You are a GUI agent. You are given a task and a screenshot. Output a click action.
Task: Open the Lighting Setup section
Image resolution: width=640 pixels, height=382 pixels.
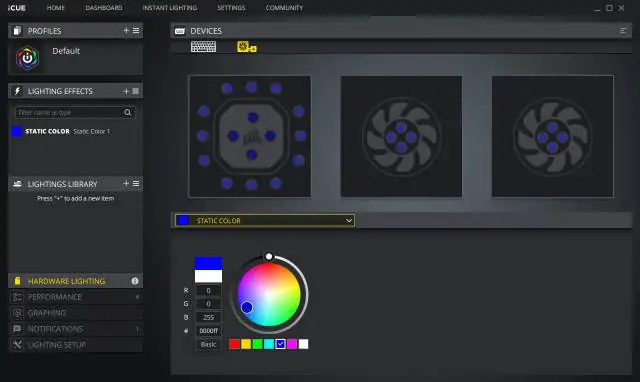pyautogui.click(x=76, y=345)
